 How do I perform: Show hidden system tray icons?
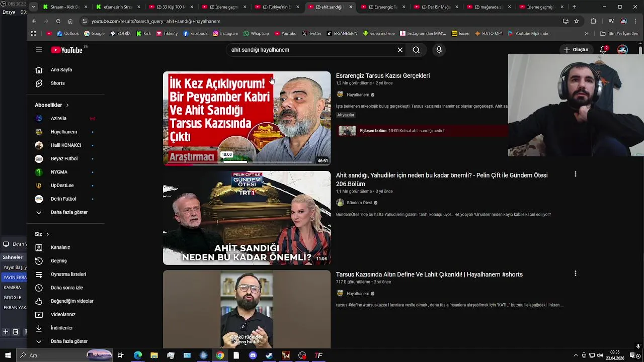pos(576,355)
